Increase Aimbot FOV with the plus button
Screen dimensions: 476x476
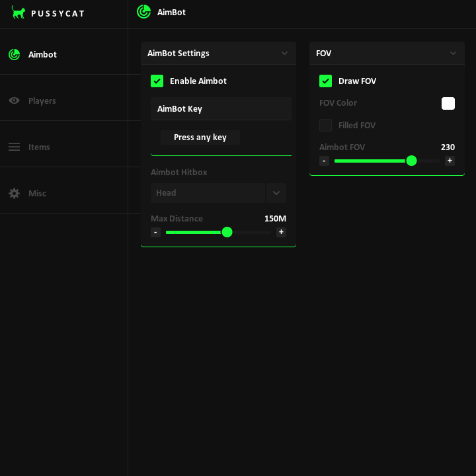coord(450,161)
